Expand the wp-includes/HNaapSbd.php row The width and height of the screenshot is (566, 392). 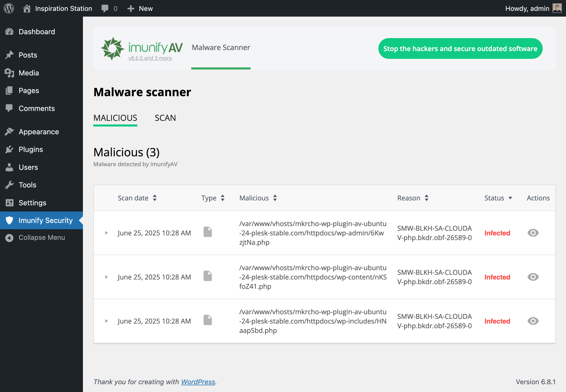[106, 321]
